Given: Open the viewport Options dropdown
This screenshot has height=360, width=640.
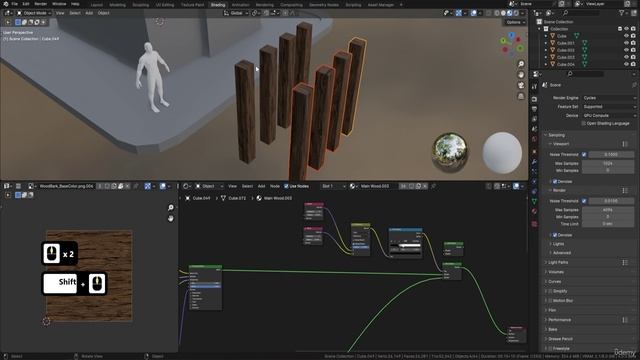Looking at the screenshot, I should 515,22.
